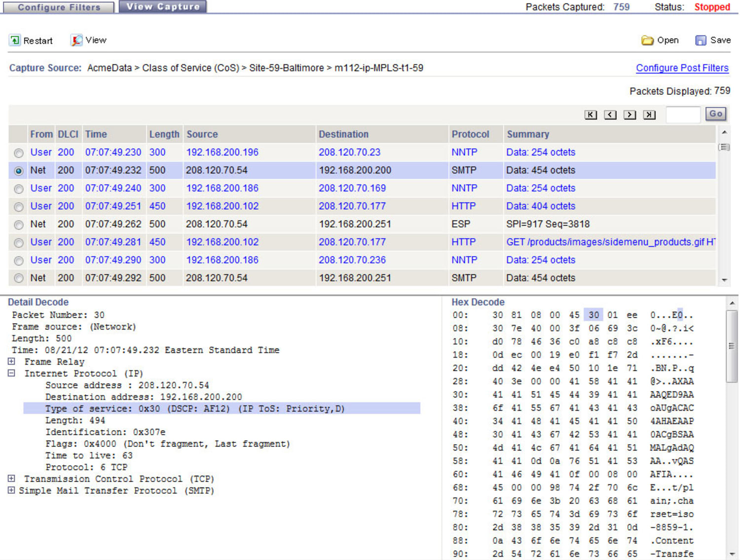Restart the packet capture
740x560 pixels.
tap(31, 40)
